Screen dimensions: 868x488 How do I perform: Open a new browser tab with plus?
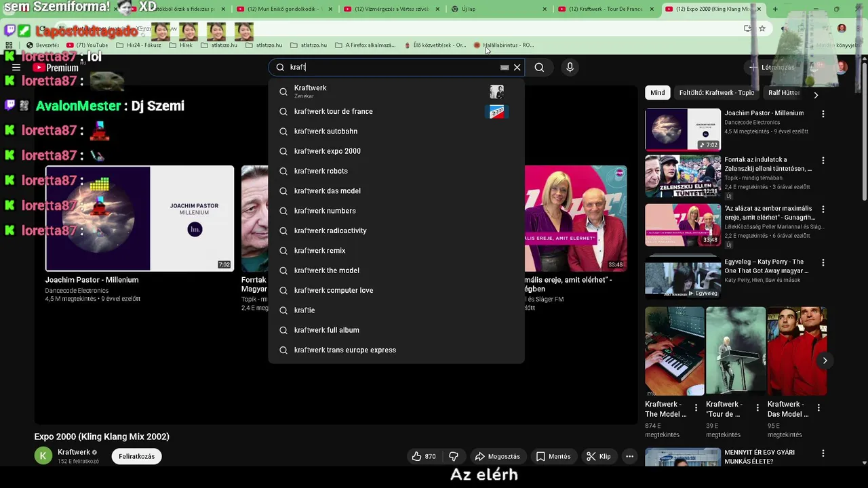(x=775, y=9)
